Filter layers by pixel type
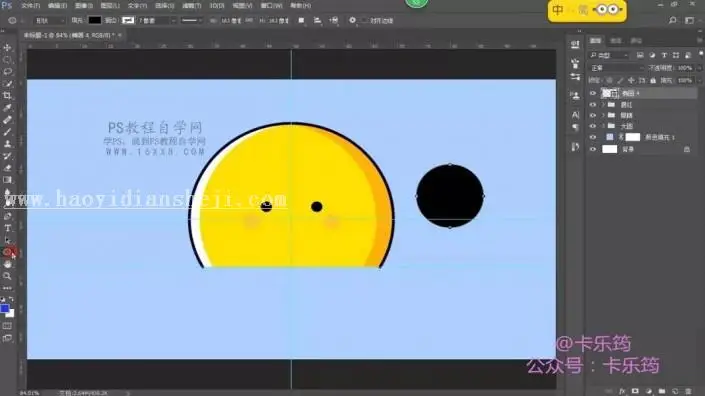The width and height of the screenshot is (705, 396). point(640,55)
